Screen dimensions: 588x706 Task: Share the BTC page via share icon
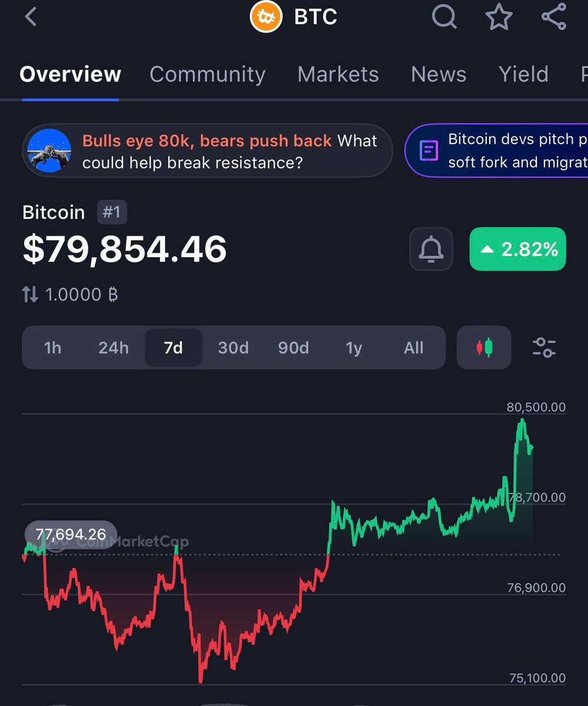[554, 17]
